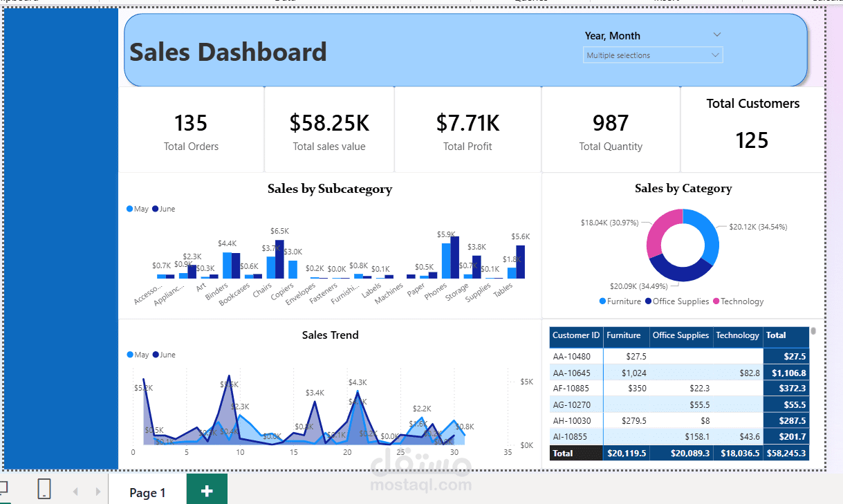Select the Total Orders card
Screen dimensions: 843x504
(x=191, y=130)
